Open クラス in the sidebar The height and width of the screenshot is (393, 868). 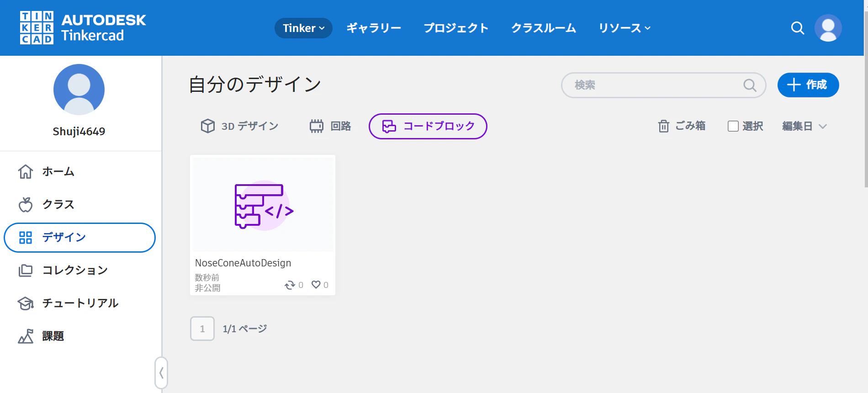point(80,204)
